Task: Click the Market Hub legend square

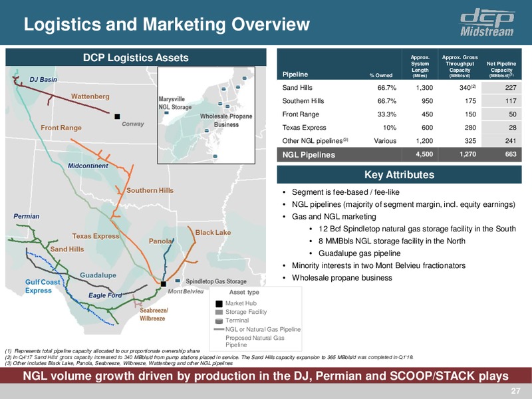Action: pyautogui.click(x=219, y=303)
